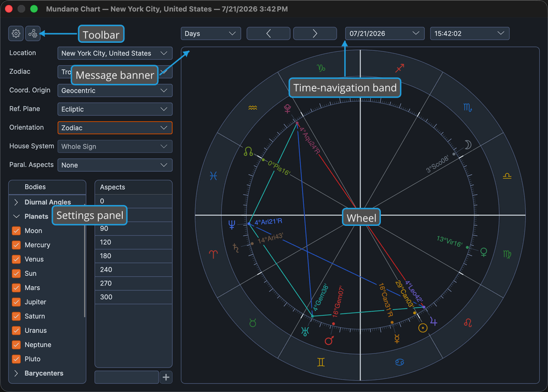Expand the Diurnal Angles tree group
The width and height of the screenshot is (548, 392).
(16, 202)
